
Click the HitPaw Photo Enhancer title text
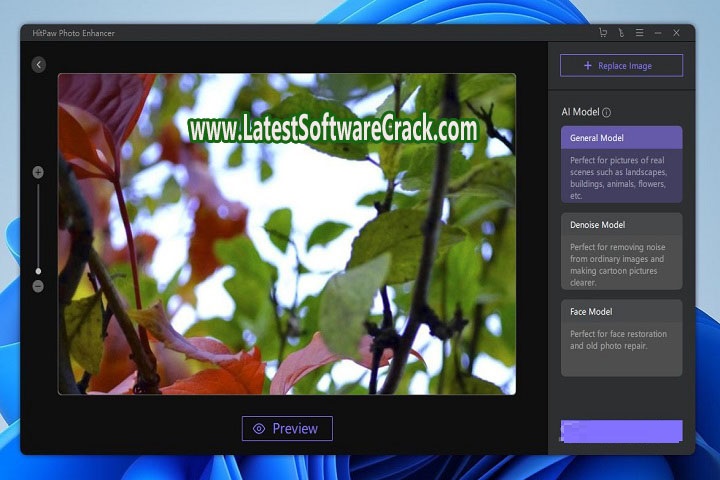point(73,33)
